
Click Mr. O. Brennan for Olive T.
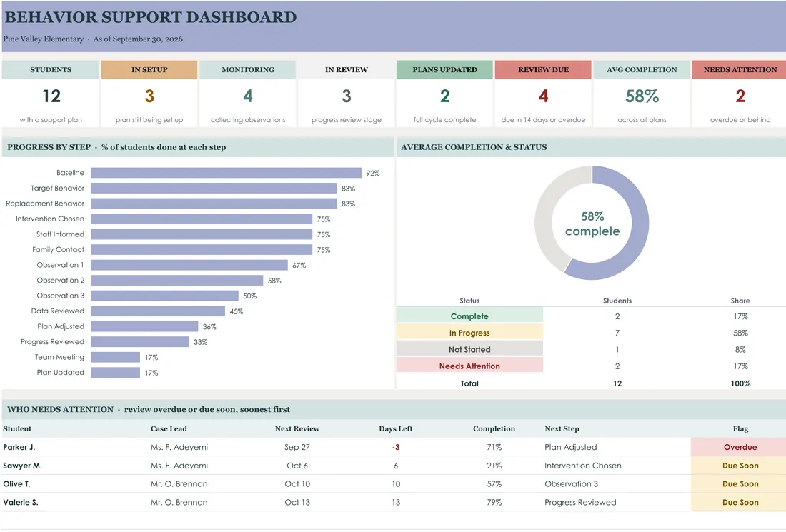tap(179, 484)
